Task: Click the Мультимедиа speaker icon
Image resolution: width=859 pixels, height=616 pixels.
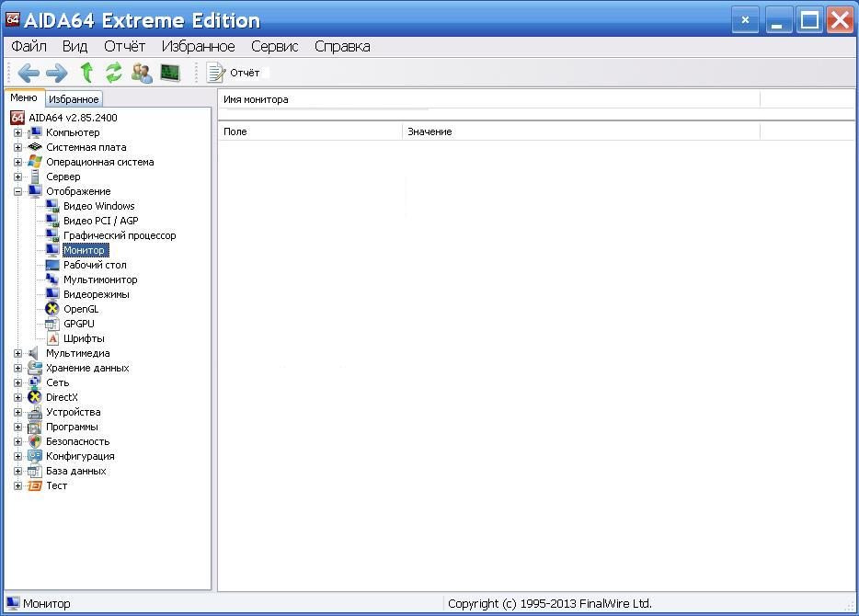Action: tap(35, 353)
